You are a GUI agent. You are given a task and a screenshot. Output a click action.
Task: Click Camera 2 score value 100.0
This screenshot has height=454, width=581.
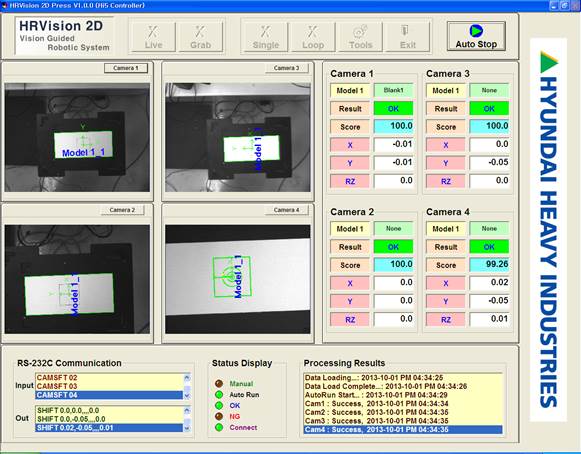[393, 265]
